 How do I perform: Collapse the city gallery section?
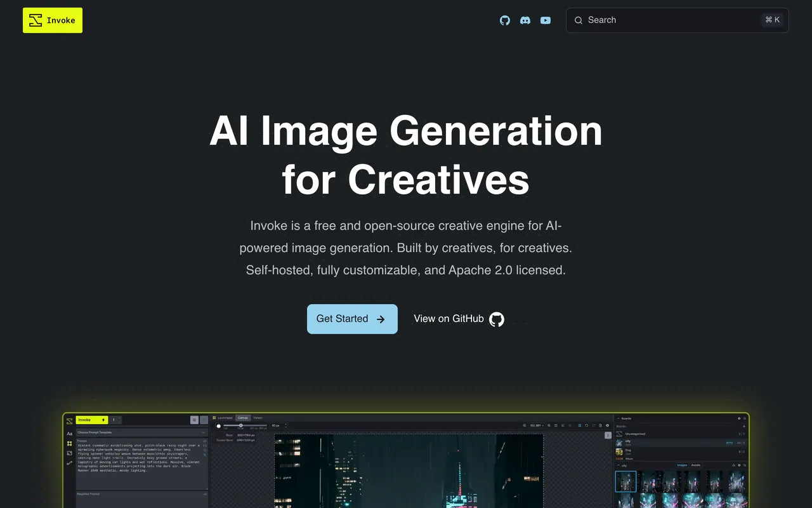click(x=619, y=465)
